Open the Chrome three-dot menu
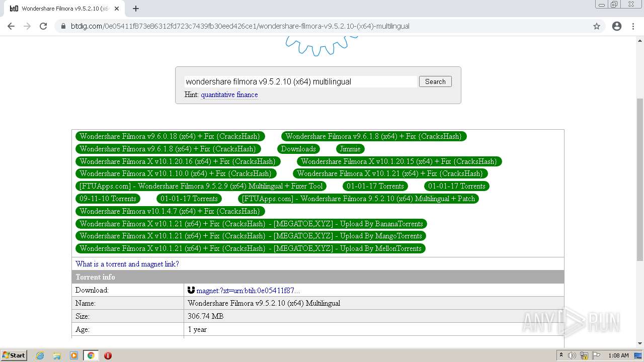This screenshot has width=644, height=362. (x=633, y=26)
